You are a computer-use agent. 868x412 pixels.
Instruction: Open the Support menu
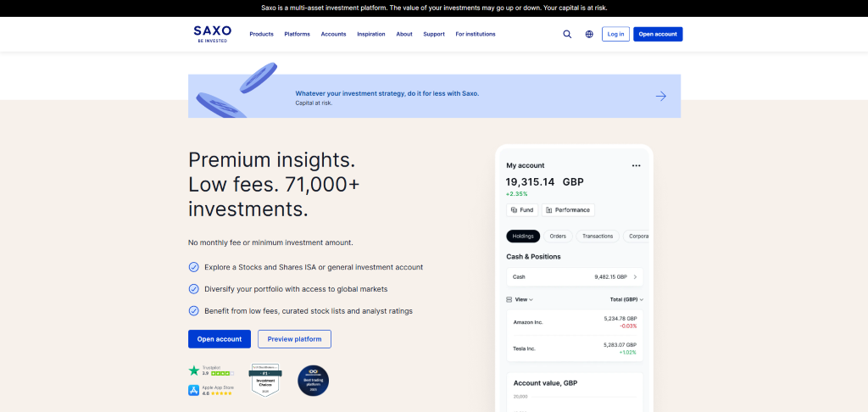click(434, 34)
